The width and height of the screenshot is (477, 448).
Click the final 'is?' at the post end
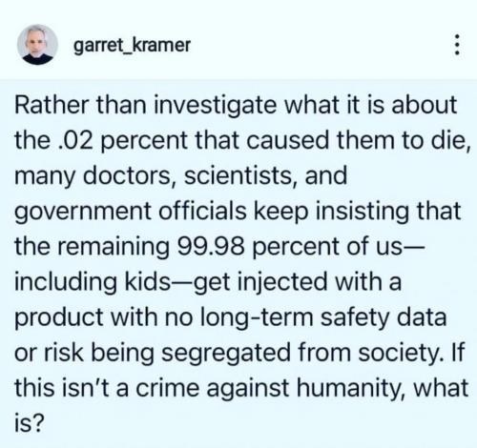coord(29,423)
